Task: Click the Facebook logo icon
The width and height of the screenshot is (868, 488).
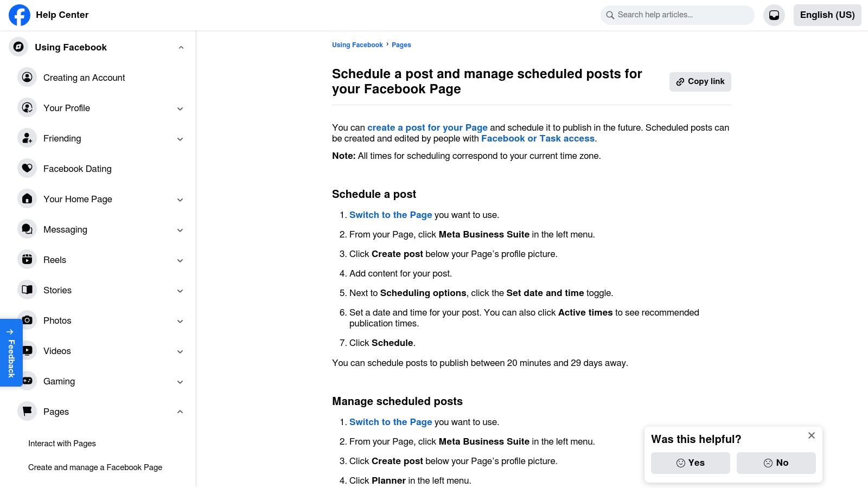Action: pyautogui.click(x=20, y=15)
